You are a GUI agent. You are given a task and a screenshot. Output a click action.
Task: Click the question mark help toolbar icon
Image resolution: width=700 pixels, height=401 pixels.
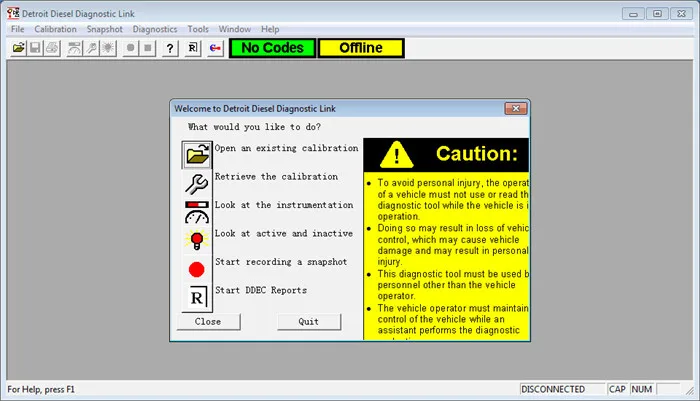[170, 48]
